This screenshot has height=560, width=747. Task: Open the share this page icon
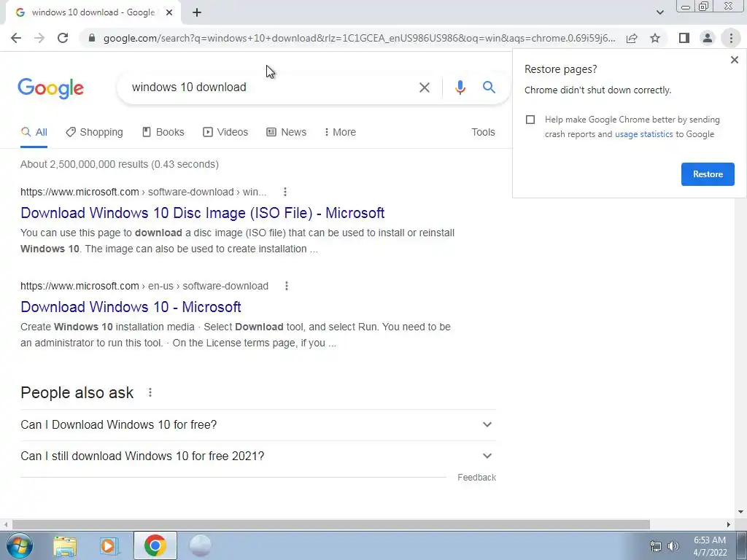pos(632,38)
